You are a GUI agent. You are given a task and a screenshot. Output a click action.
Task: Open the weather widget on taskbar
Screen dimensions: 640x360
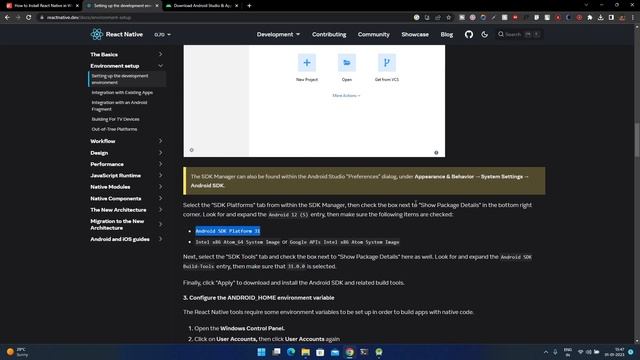coord(17,352)
